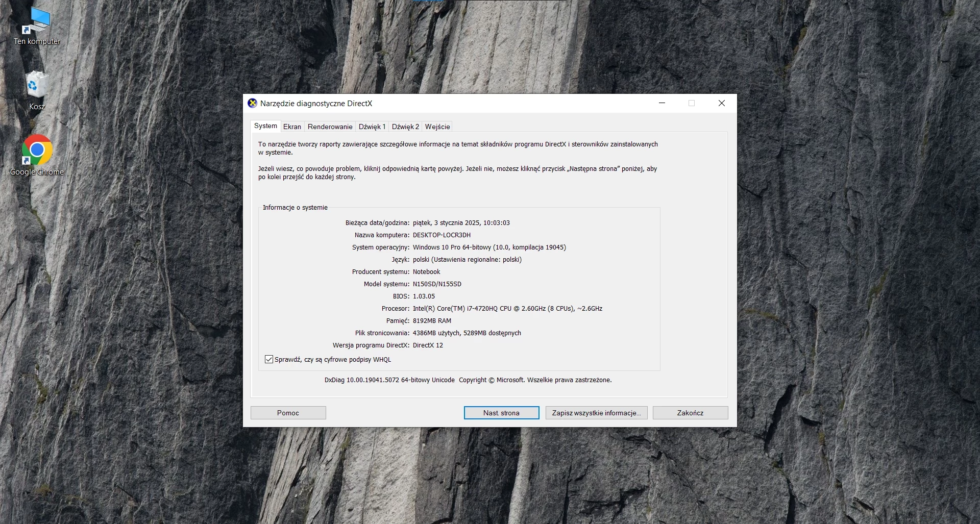
Task: Click the current date value piątek, 3 stycznia
Action: click(x=461, y=223)
